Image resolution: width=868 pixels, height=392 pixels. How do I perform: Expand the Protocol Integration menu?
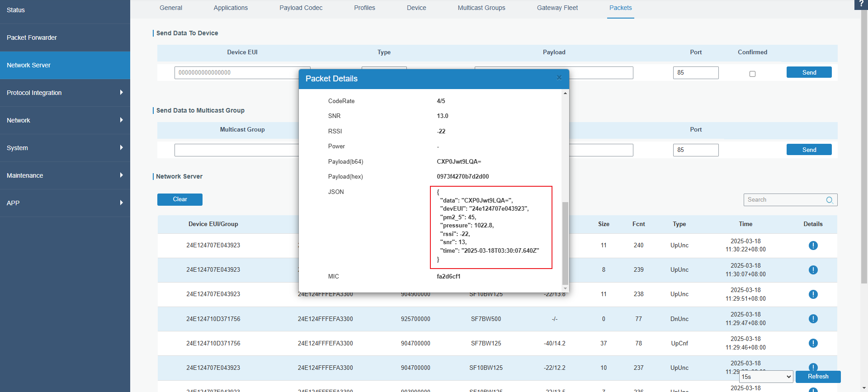pos(65,93)
